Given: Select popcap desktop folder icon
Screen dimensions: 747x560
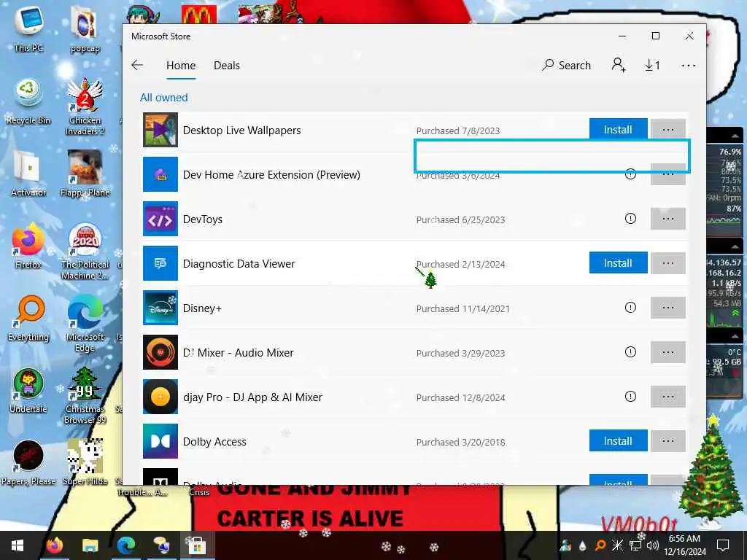Looking at the screenshot, I should pyautogui.click(x=85, y=29).
